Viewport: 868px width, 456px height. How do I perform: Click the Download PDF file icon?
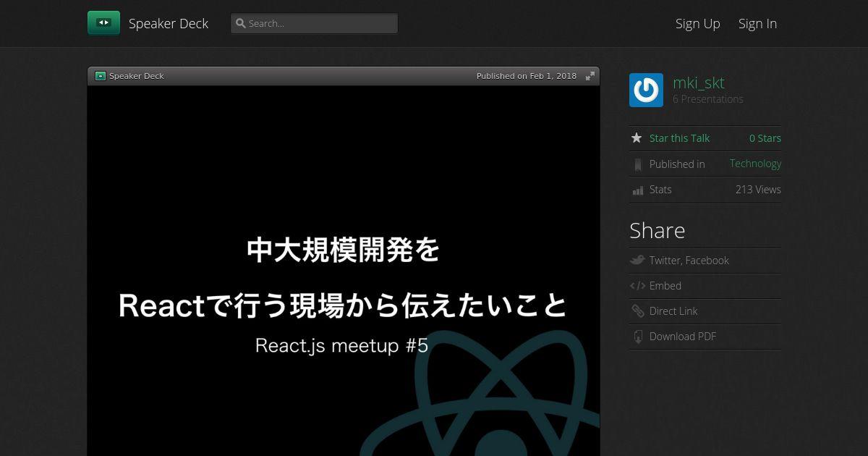(x=637, y=337)
